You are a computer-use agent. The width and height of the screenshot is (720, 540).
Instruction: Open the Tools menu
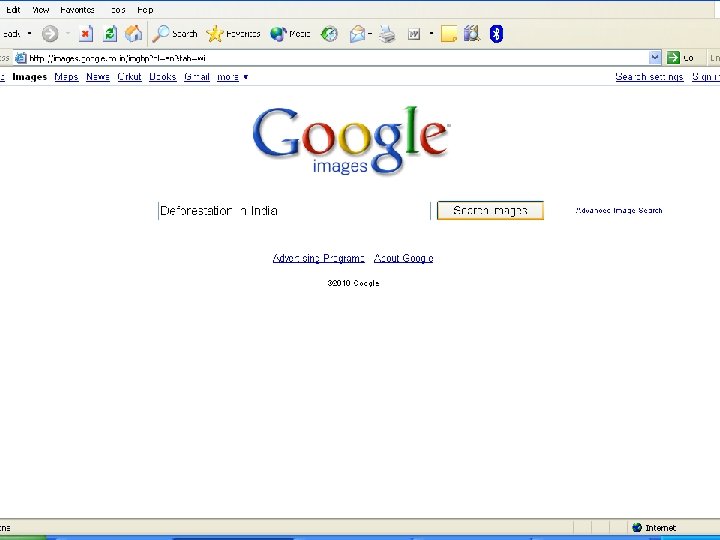[x=118, y=10]
